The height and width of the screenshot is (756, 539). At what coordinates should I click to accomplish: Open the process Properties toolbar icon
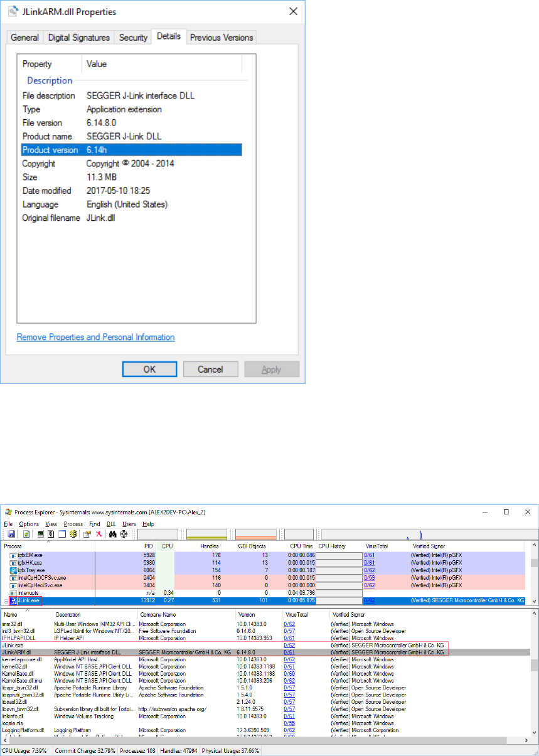pyautogui.click(x=88, y=534)
